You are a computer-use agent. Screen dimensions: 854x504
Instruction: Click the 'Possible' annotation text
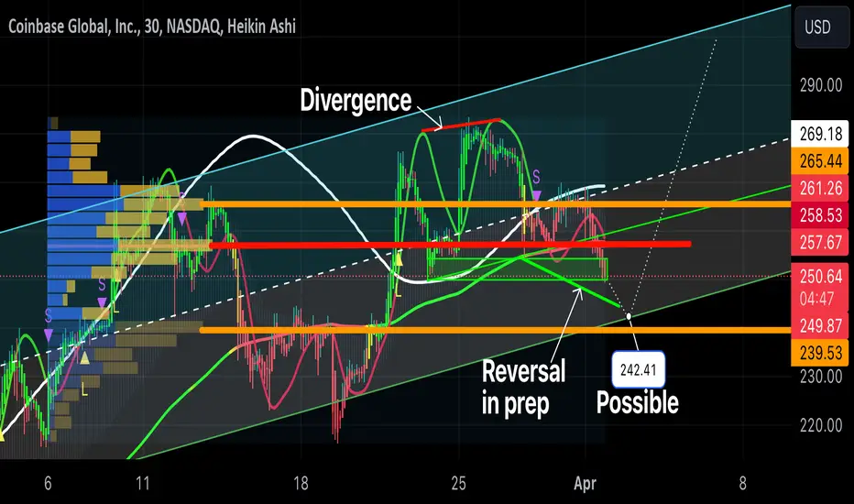click(x=637, y=403)
